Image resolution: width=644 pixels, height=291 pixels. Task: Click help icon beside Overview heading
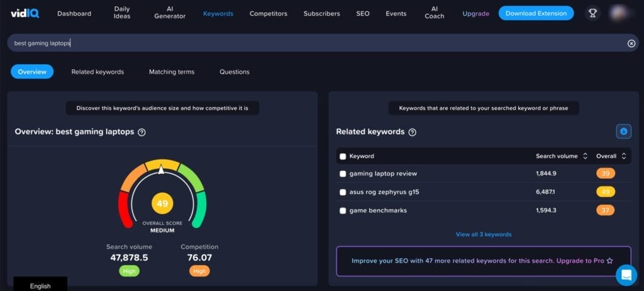point(142,132)
